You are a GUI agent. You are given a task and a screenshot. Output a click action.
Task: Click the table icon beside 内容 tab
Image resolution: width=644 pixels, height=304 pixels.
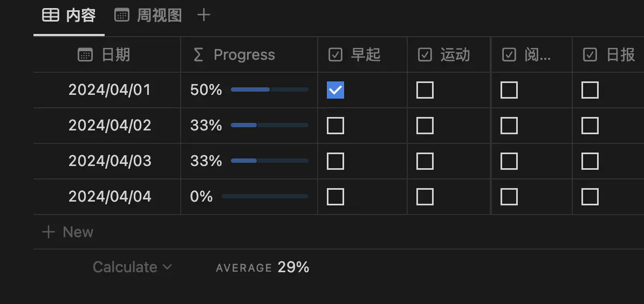tap(51, 15)
